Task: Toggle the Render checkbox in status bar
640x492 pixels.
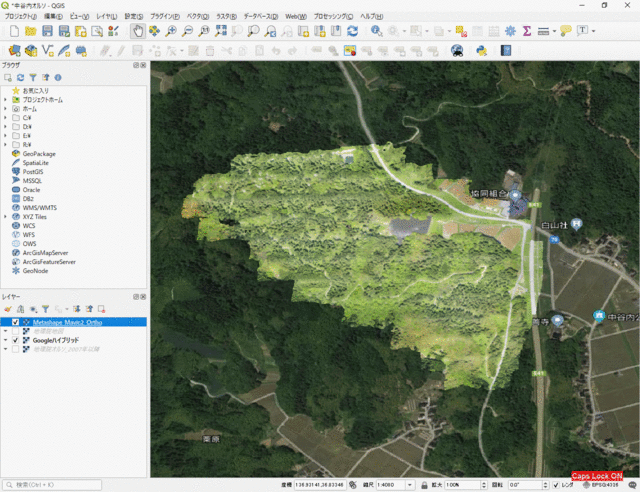Action: (x=556, y=485)
